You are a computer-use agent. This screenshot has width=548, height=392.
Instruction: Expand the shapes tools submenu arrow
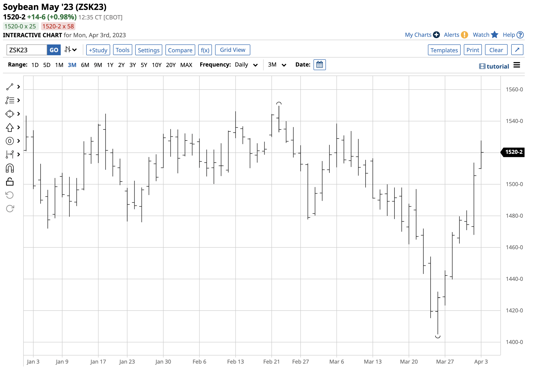pyautogui.click(x=19, y=114)
